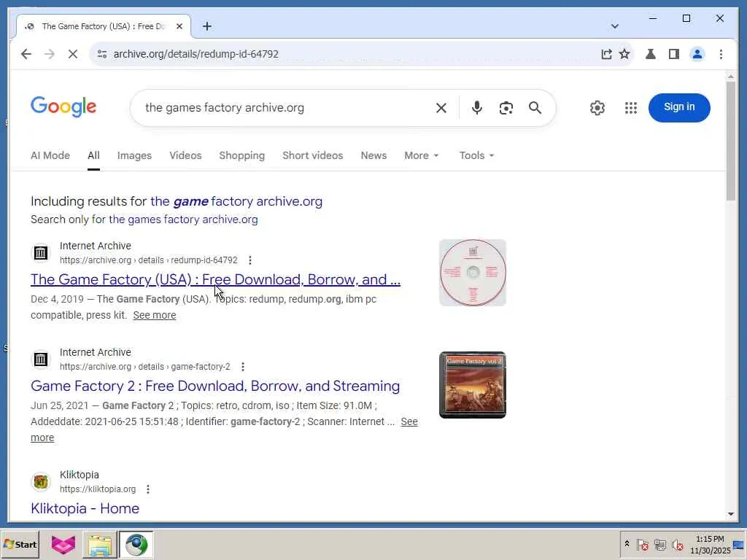Expand the Tools dropdown
747x560 pixels.
tap(476, 156)
